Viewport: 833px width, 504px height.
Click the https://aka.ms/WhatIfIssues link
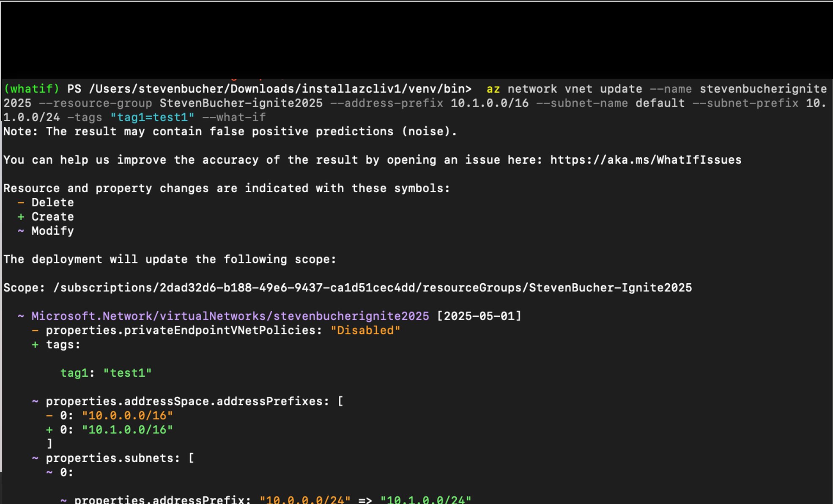pyautogui.click(x=645, y=160)
